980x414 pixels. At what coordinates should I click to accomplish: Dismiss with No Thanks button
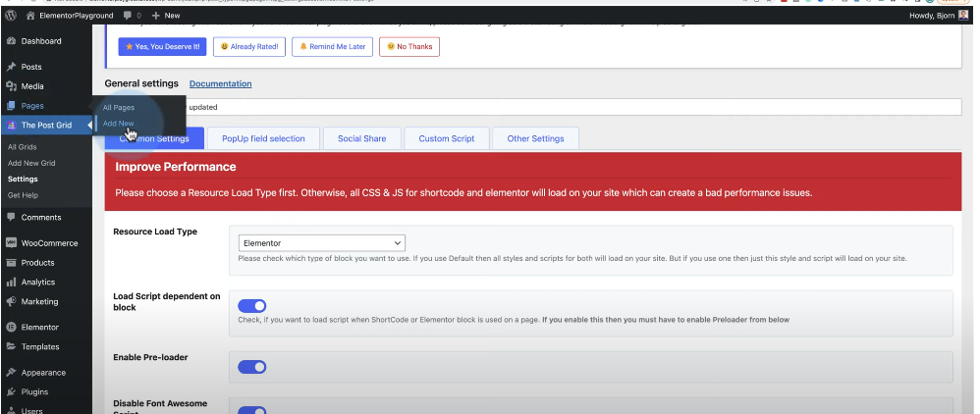(x=409, y=47)
